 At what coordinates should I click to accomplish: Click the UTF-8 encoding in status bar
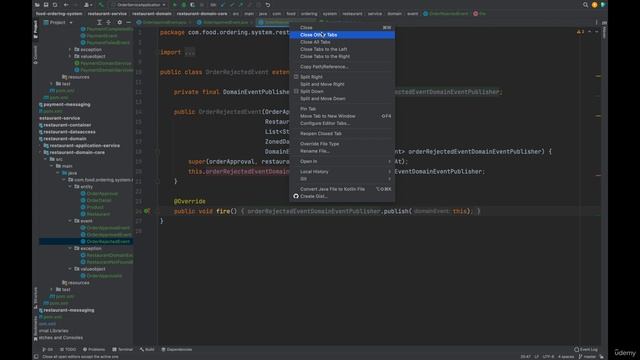[548, 357]
